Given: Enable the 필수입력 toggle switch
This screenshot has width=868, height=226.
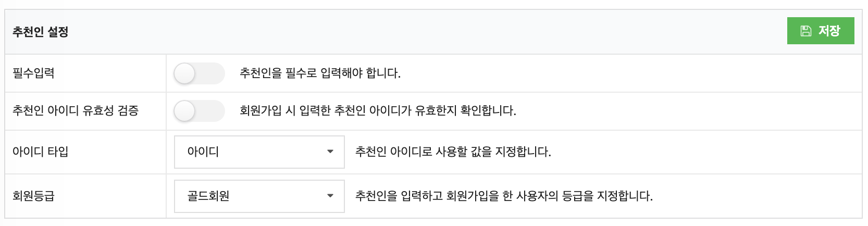Looking at the screenshot, I should pos(199,73).
